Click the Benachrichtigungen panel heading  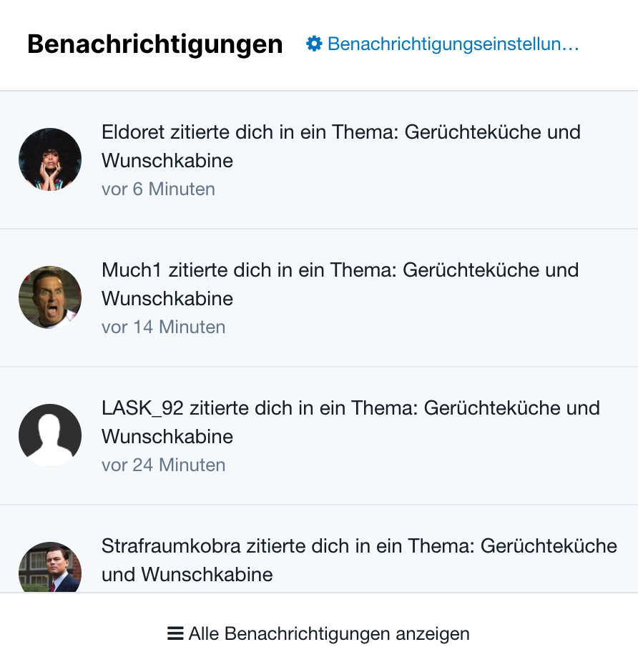click(x=155, y=44)
